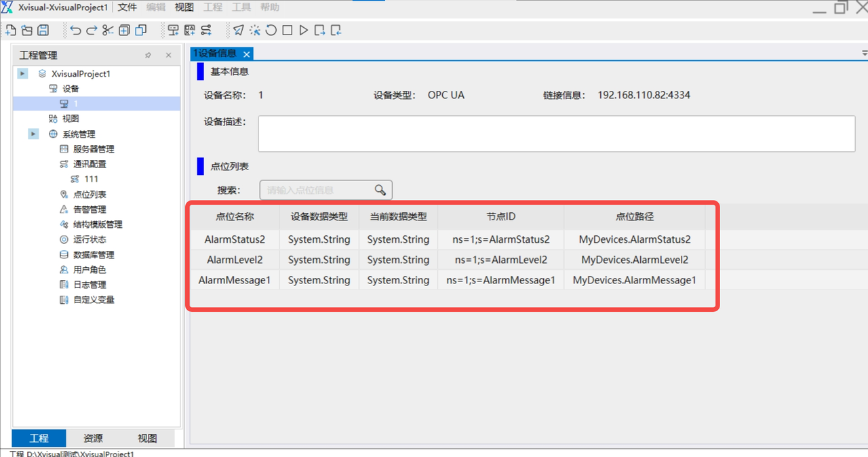Open the 编辑 menu
Viewport: 868px width, 457px height.
click(156, 7)
